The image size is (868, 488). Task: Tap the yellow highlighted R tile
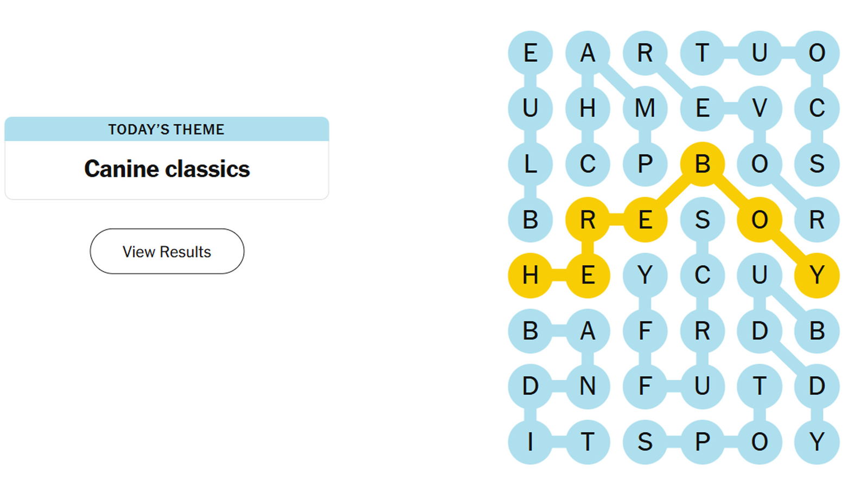[588, 220]
